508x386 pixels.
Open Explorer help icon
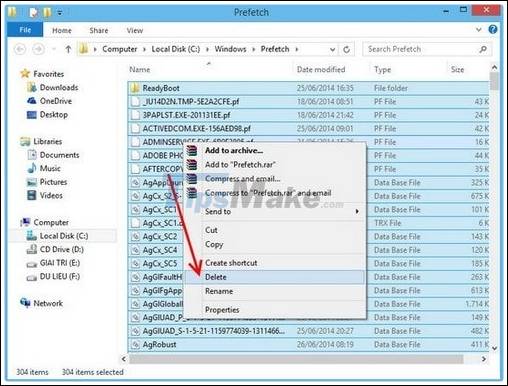coord(493,29)
